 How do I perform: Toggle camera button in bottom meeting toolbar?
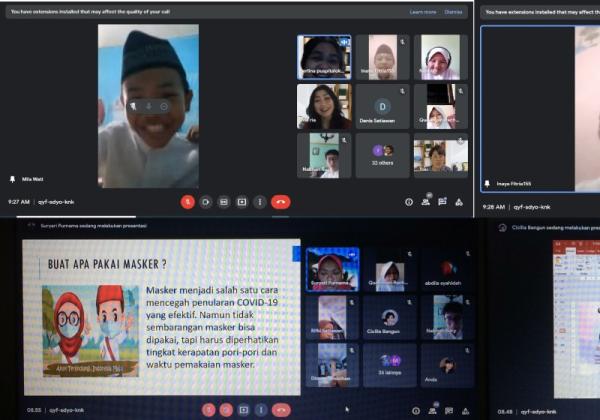226,410
